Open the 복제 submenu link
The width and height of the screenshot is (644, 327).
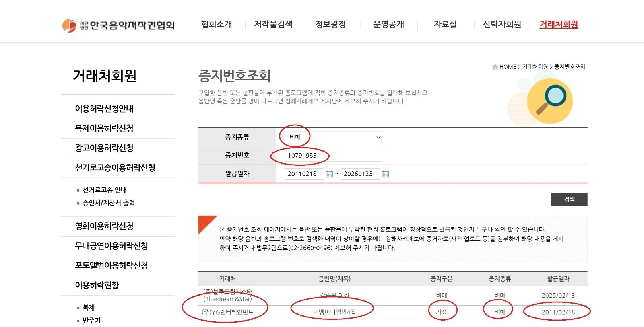tap(89, 307)
